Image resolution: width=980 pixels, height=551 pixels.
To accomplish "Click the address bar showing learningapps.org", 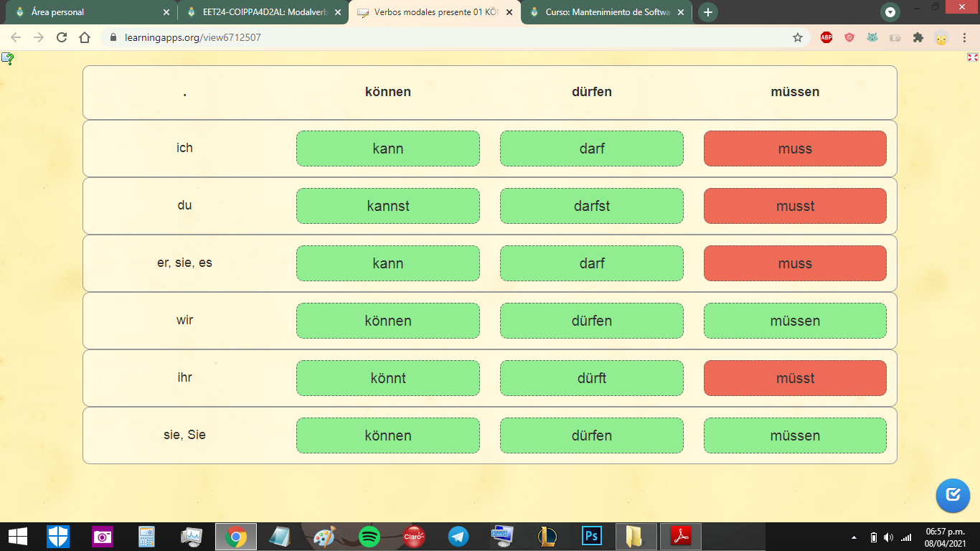I will point(430,37).
